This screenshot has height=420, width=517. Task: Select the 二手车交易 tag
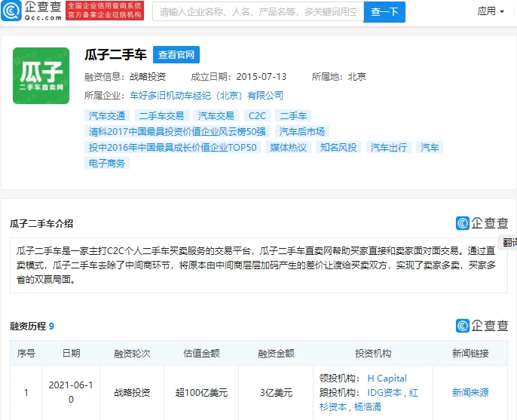coord(161,116)
